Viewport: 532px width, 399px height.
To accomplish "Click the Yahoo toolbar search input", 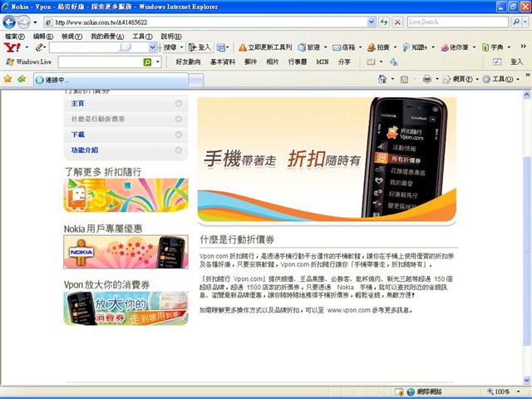I will coord(100,47).
